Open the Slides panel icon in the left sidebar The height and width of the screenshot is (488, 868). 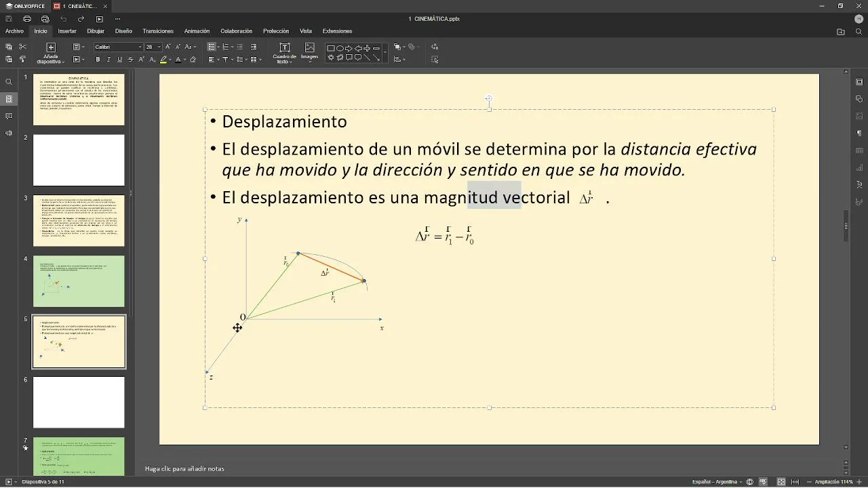[x=9, y=99]
